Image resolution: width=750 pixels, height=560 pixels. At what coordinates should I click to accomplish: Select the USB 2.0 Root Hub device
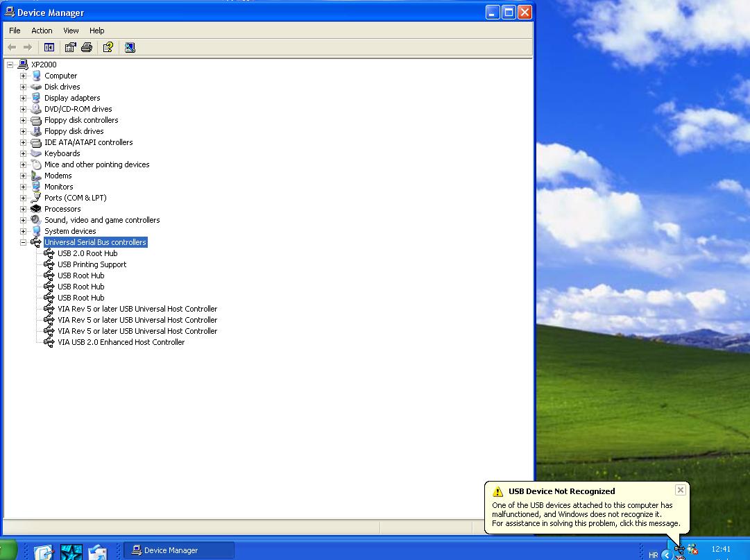click(87, 253)
